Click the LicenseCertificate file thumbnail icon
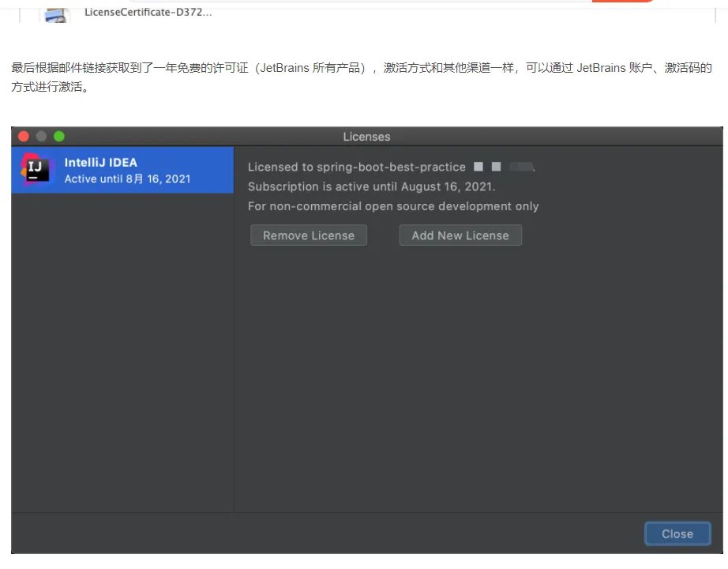The width and height of the screenshot is (728, 569). pos(57,15)
